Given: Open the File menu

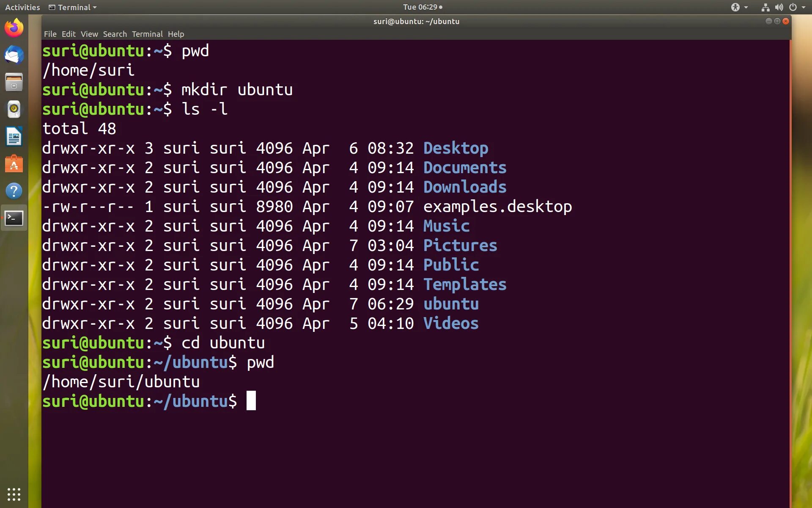Looking at the screenshot, I should (50, 34).
